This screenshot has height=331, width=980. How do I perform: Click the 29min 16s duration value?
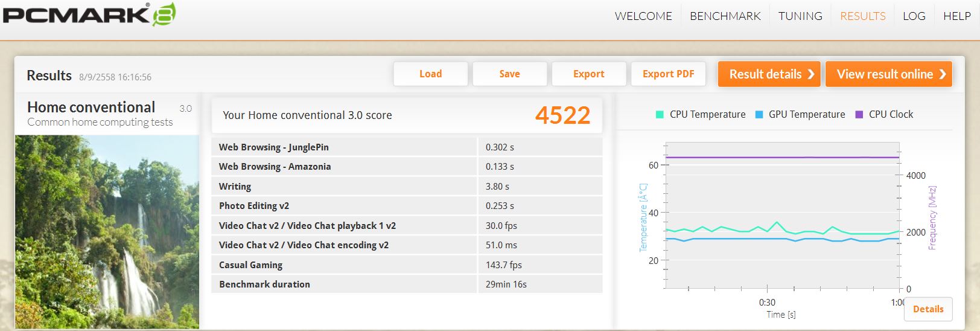pyautogui.click(x=506, y=284)
